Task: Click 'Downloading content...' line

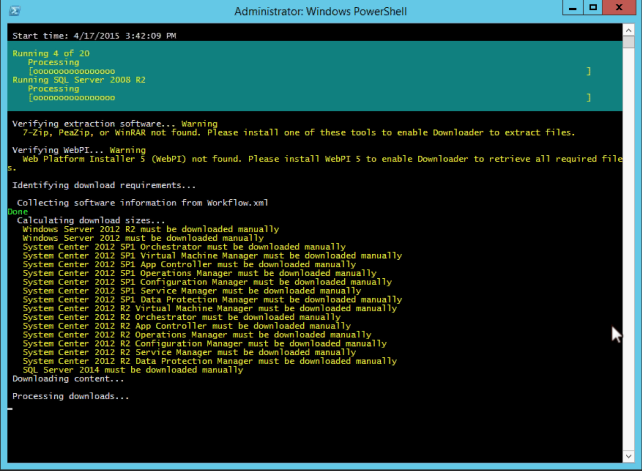Action: (68, 379)
